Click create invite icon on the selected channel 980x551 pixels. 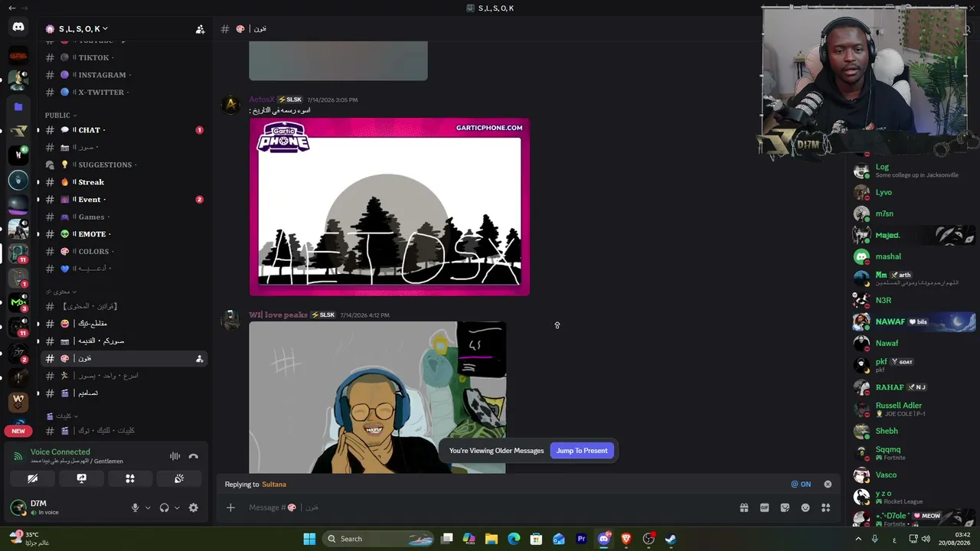click(x=199, y=358)
